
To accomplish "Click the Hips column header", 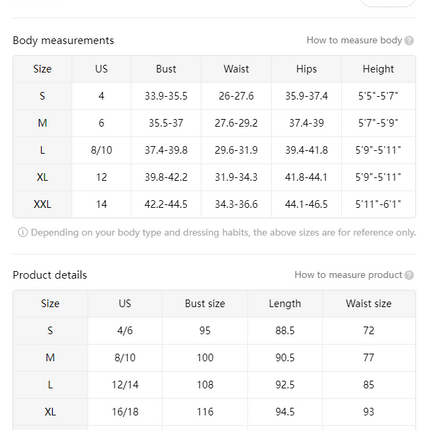I will (306, 69).
